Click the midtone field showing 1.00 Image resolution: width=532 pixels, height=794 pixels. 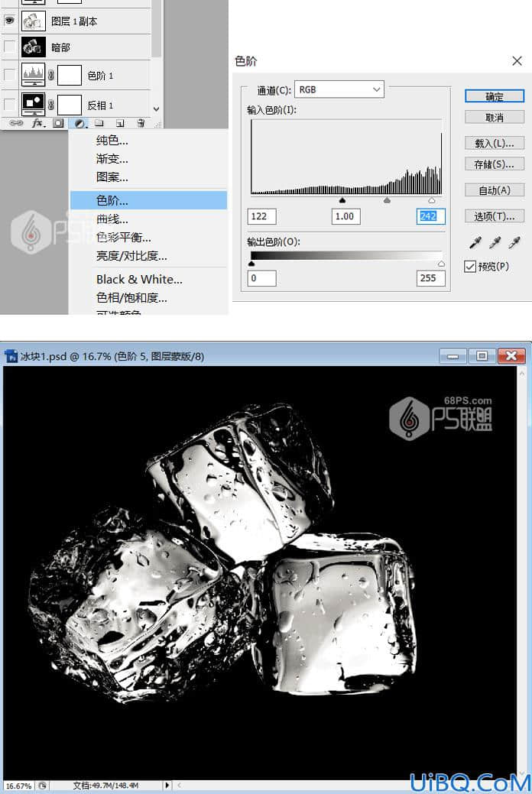[x=346, y=216]
